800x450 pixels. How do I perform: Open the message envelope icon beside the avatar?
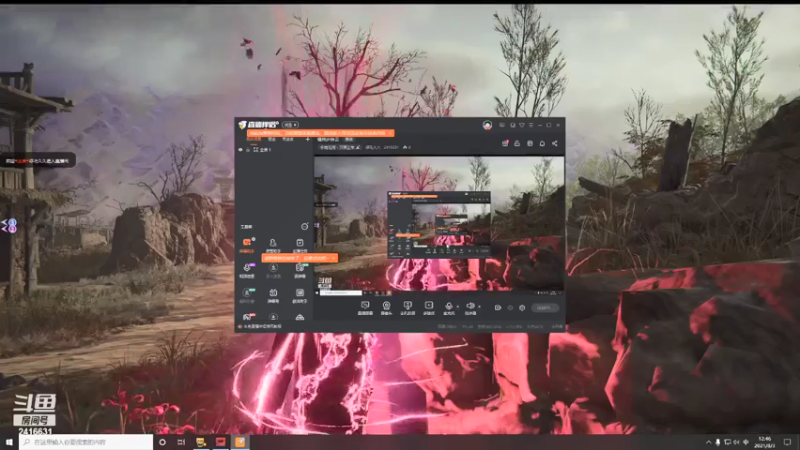[502, 125]
